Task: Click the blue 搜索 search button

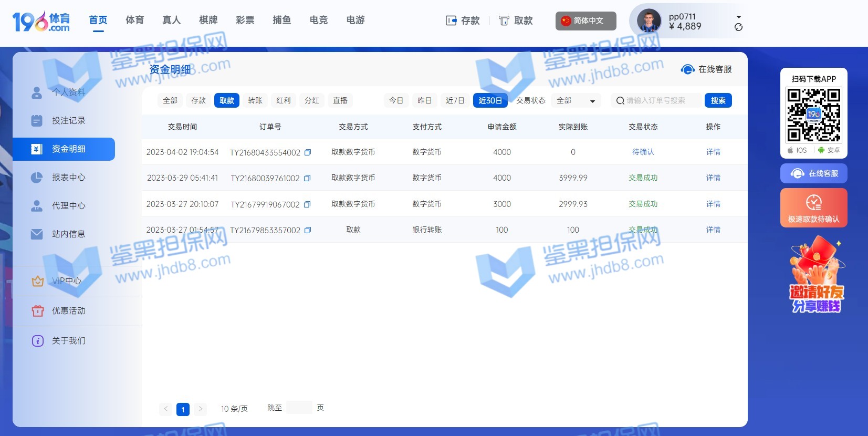Action: click(x=718, y=100)
